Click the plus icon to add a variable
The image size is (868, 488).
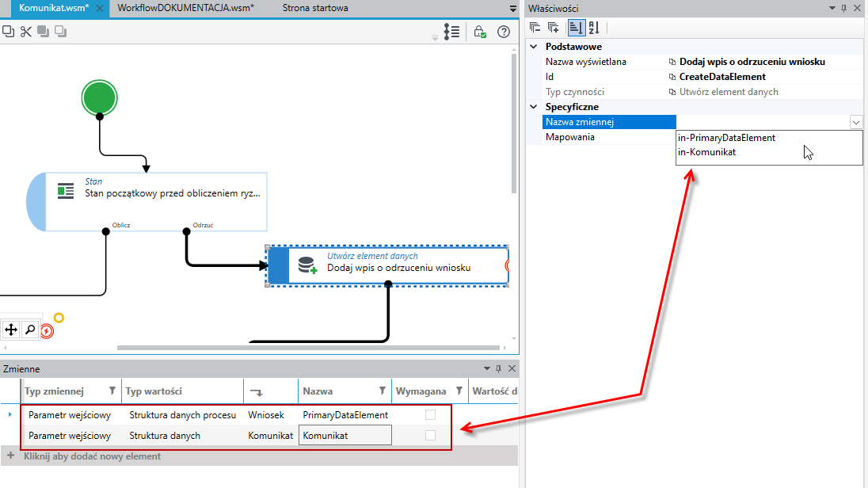pos(10,456)
